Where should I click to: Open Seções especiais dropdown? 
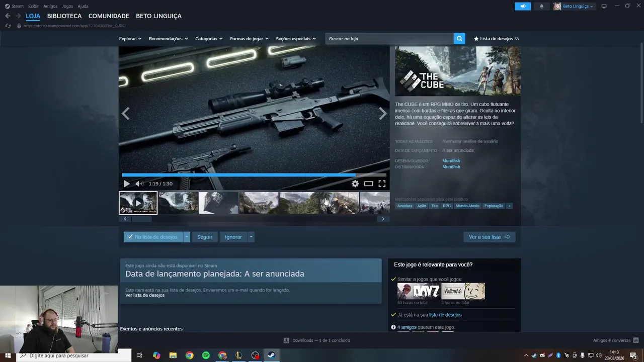tap(296, 39)
